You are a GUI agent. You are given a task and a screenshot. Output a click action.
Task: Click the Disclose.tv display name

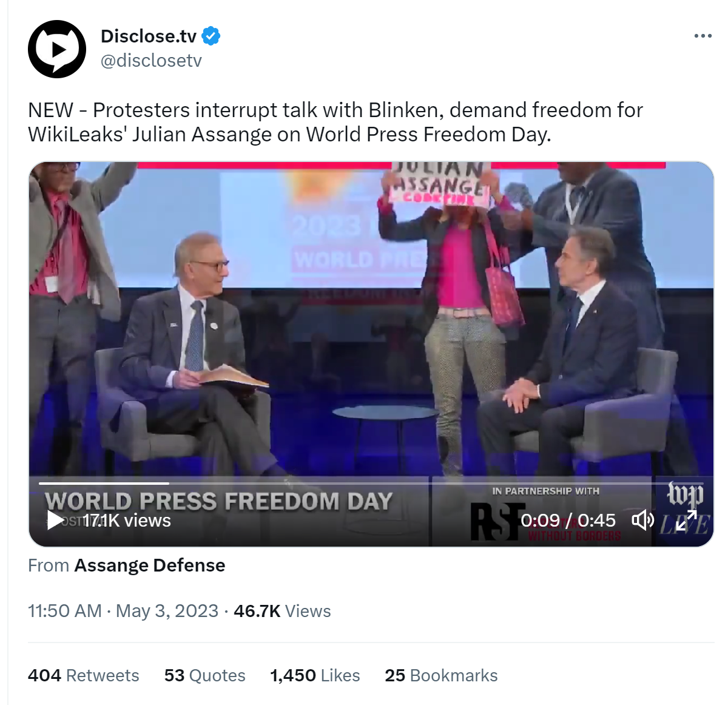point(149,36)
